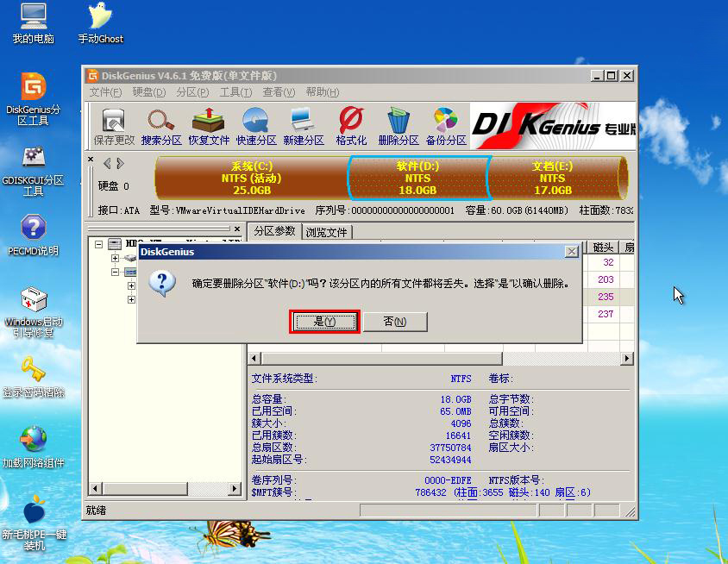Click starting sector value 52434944
The image size is (728, 564).
coord(450,460)
